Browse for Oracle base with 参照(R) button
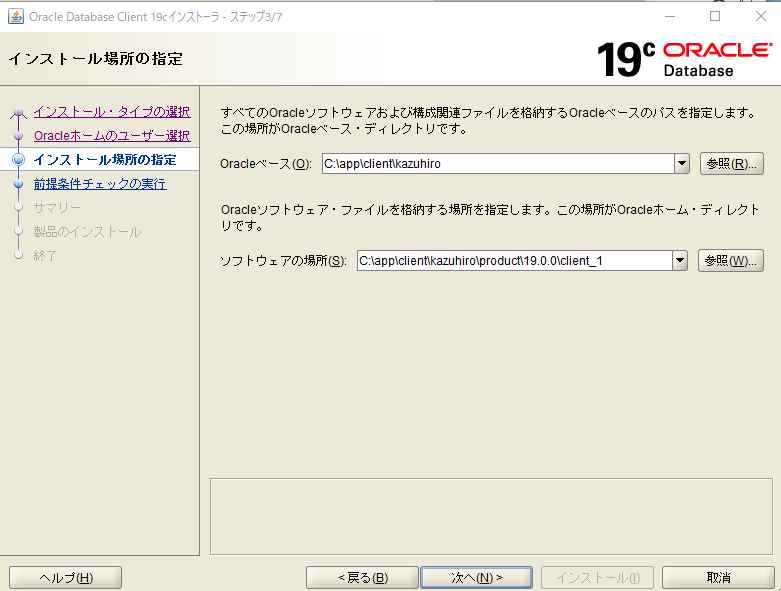 (731, 164)
